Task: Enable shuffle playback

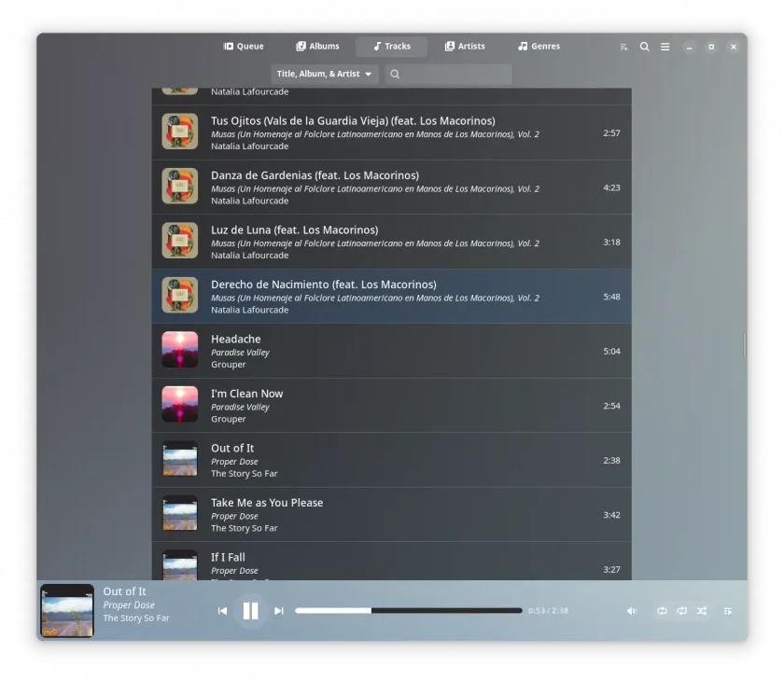Action: pos(702,610)
